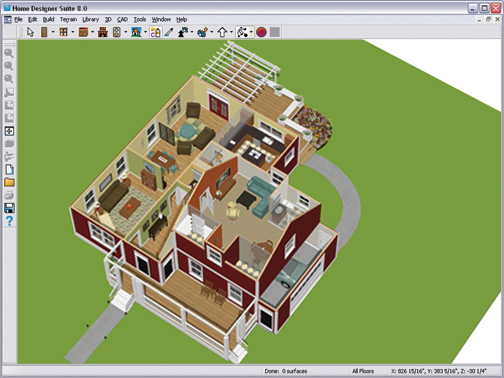
Task: Expand the dropdown arrow beside the gray panel tool
Action: (126, 32)
